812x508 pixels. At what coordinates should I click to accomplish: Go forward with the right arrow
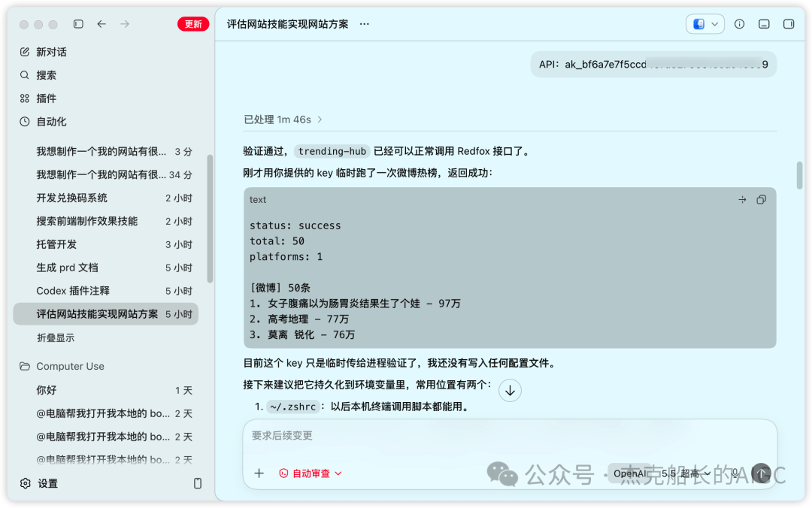[125, 24]
